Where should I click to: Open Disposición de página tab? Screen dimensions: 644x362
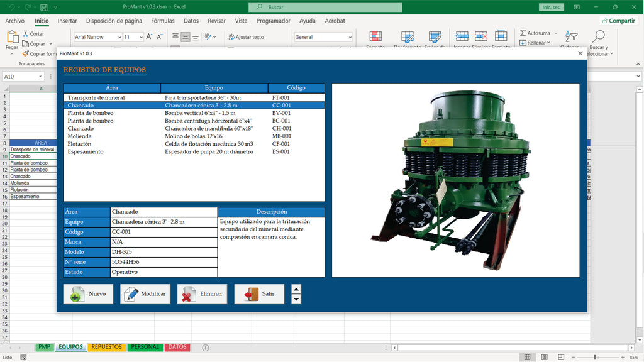coord(114,21)
